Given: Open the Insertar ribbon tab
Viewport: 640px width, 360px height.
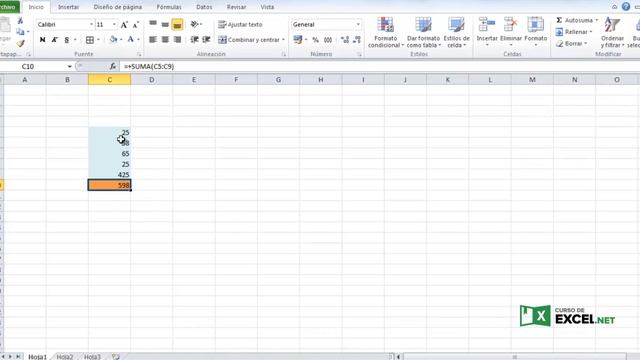Looking at the screenshot, I should (68, 7).
